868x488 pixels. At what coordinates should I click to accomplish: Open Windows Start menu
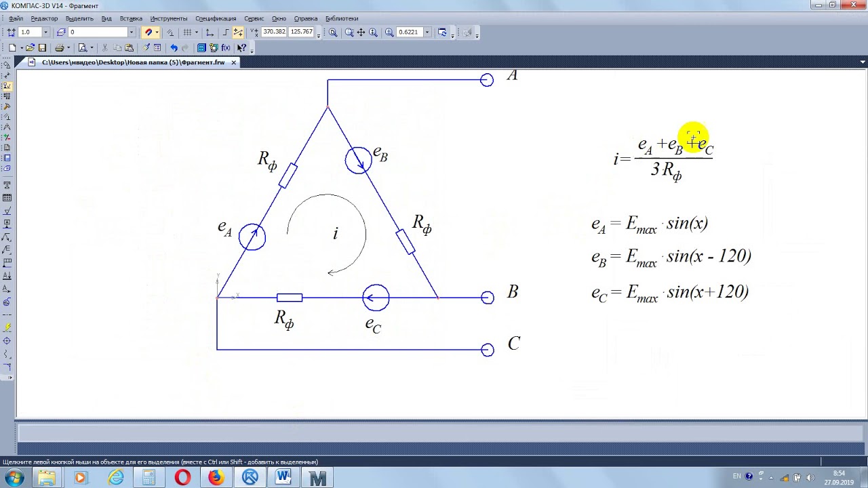(14, 478)
